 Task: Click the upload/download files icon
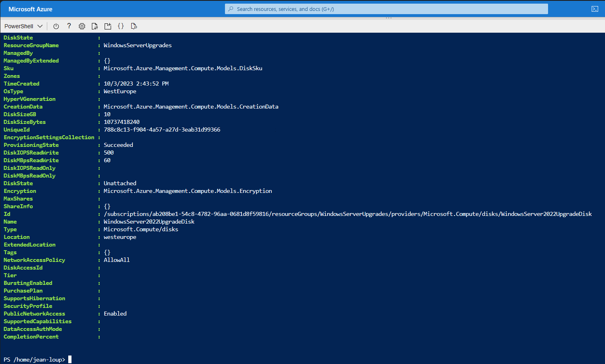pyautogui.click(x=95, y=26)
